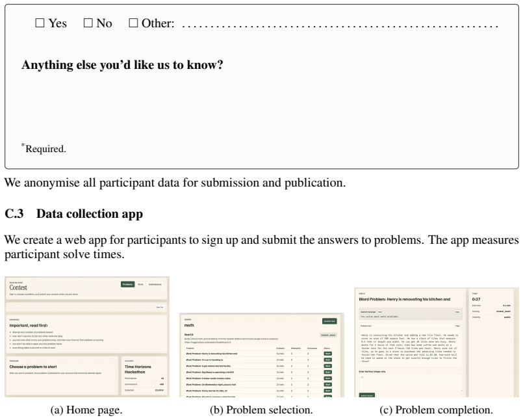Screen dimensions: 523x420
Task: Click the 'math' domain heading
Action: point(189,325)
